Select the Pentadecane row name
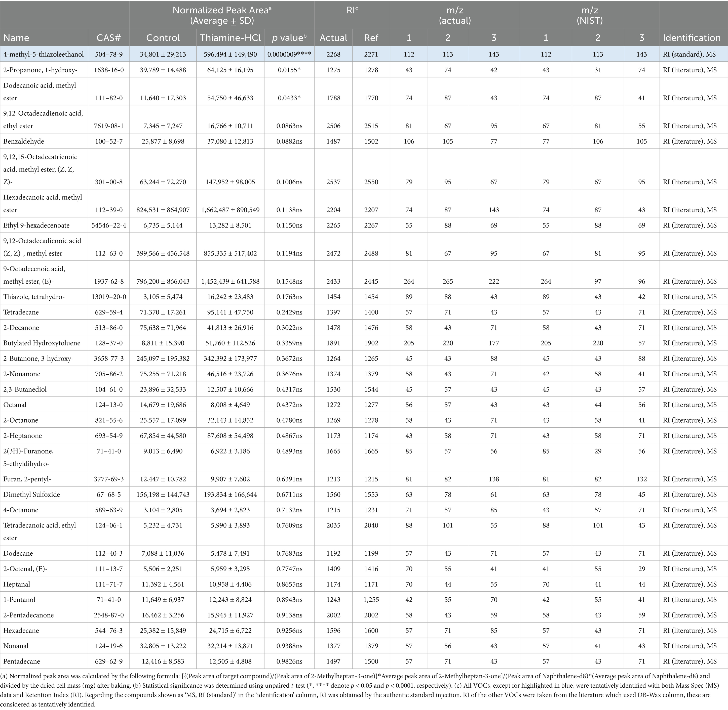Viewport: 728px width, 710px height. tap(21, 661)
